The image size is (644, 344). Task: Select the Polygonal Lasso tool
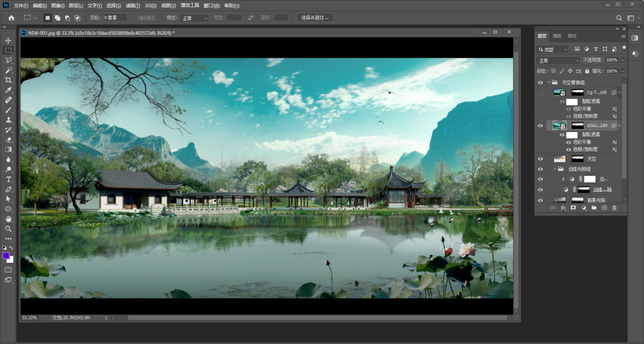click(8, 60)
